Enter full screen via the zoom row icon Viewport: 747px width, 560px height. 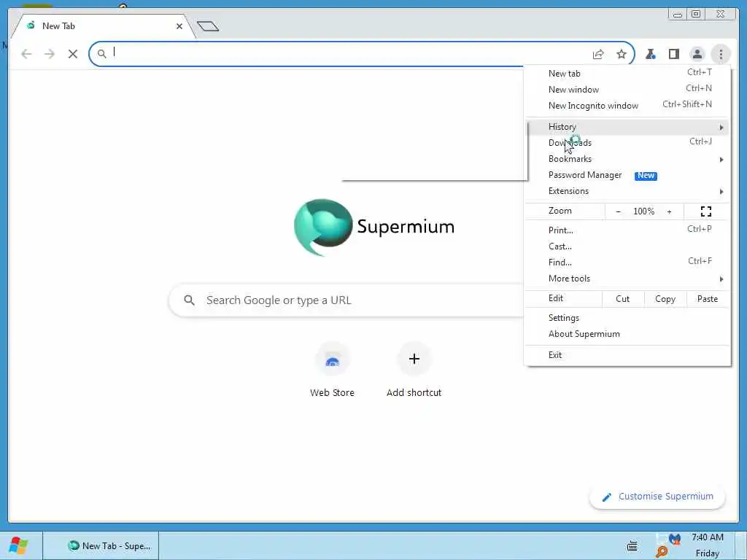[706, 211]
